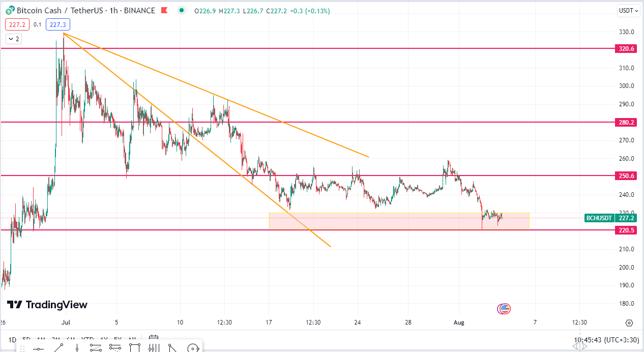The height and width of the screenshot is (352, 644).
Task: Click the TradingView logo
Action: 47,305
